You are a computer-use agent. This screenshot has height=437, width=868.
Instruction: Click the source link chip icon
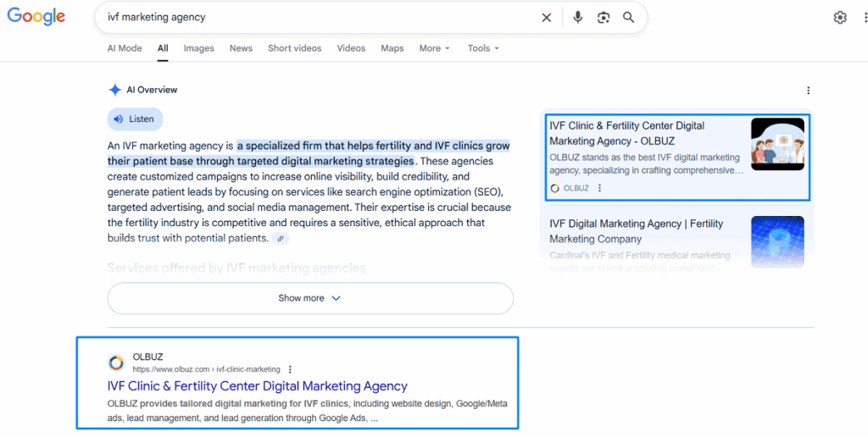coord(281,239)
